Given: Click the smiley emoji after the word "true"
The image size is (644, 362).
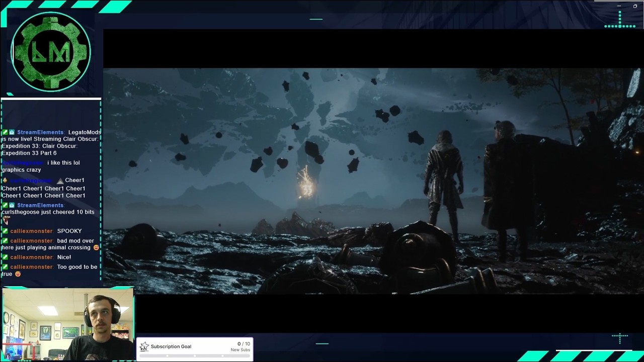Looking at the screenshot, I should [18, 274].
